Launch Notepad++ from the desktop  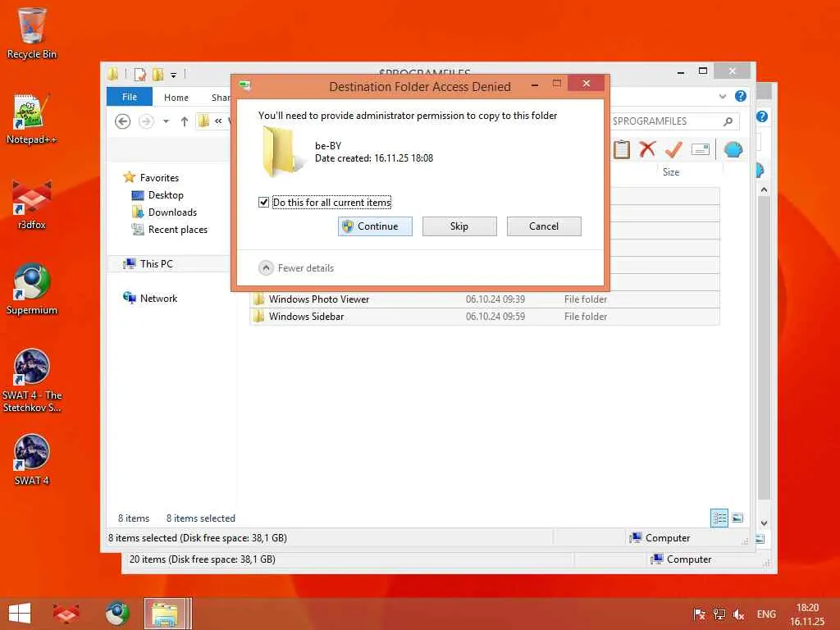32,119
